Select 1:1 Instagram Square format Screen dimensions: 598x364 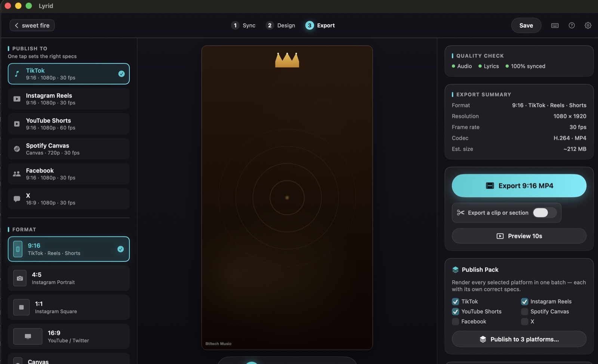pos(69,307)
